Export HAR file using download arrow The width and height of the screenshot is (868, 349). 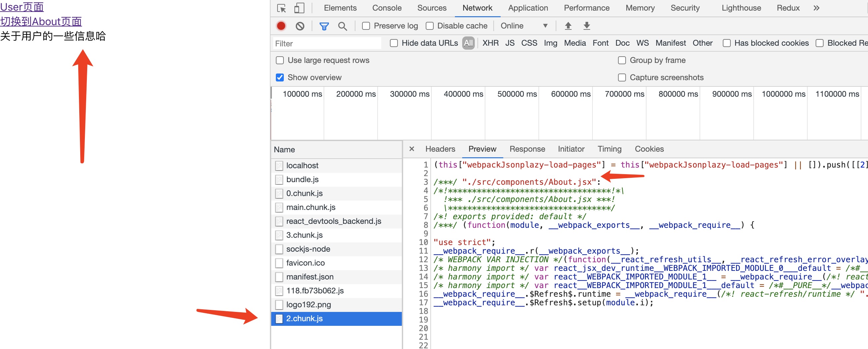587,26
